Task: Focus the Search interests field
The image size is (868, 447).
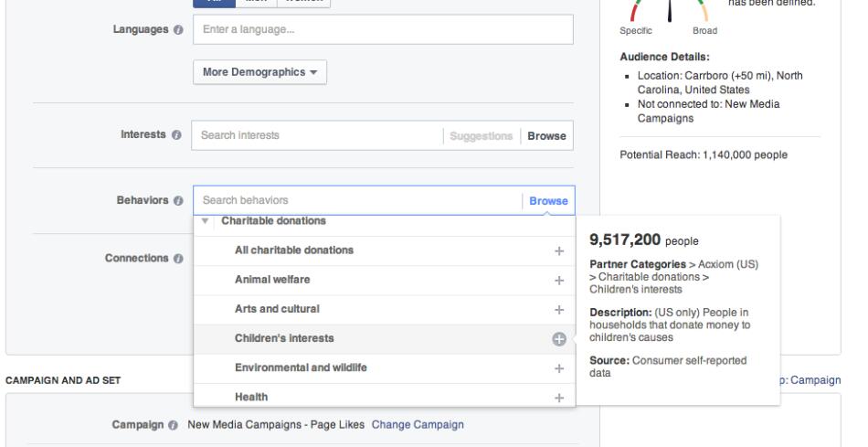Action: click(317, 135)
